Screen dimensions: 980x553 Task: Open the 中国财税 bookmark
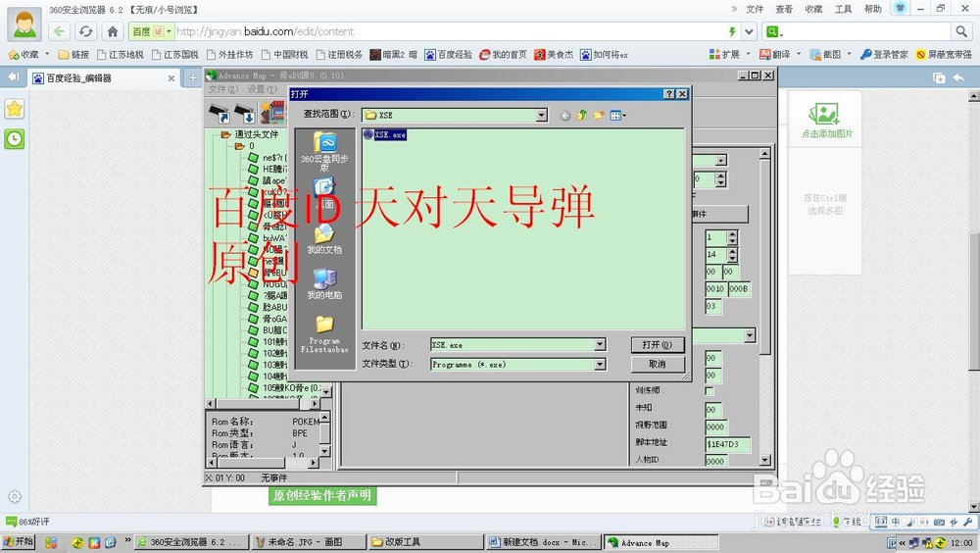tap(285, 55)
